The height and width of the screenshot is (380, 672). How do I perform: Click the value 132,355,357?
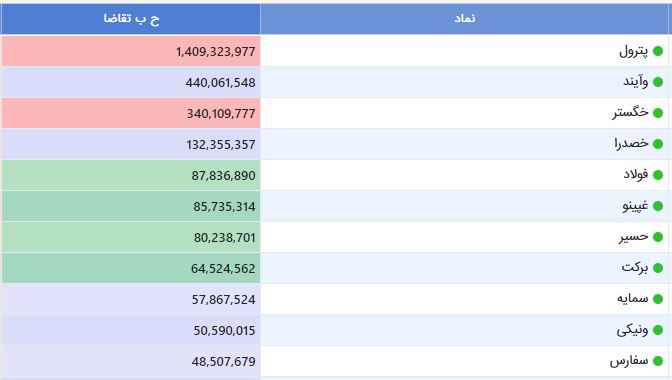[221, 144]
